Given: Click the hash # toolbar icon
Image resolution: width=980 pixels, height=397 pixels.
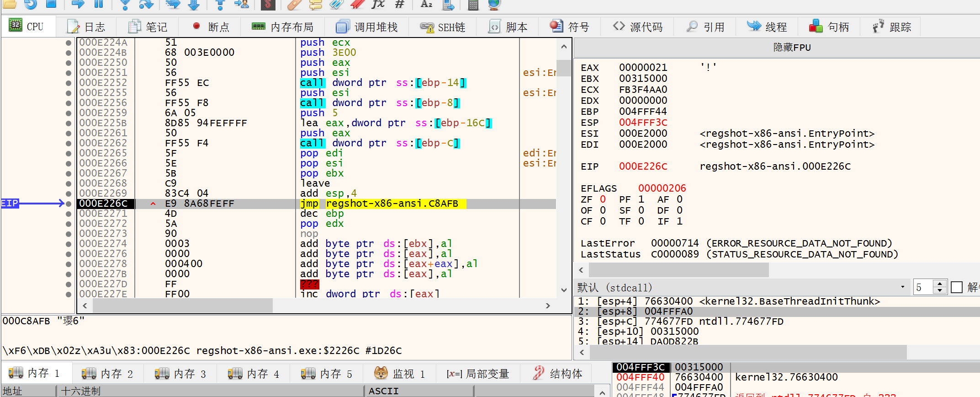Looking at the screenshot, I should [x=400, y=4].
